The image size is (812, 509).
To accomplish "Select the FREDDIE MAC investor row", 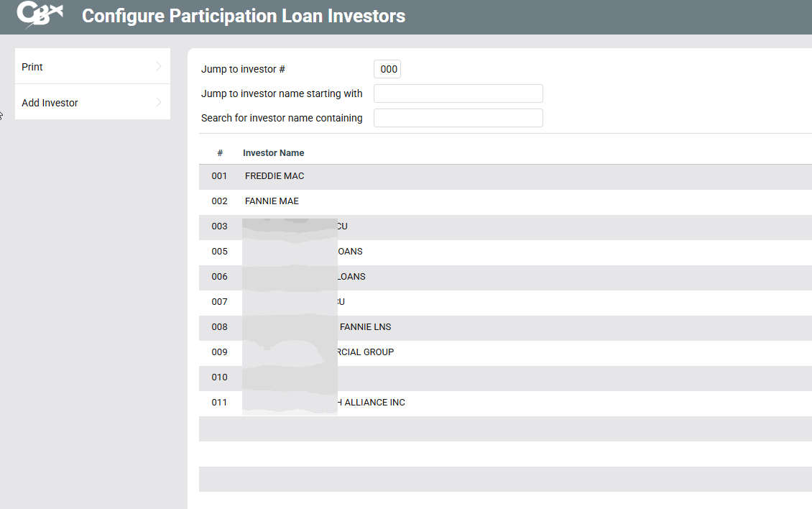I will [x=274, y=176].
